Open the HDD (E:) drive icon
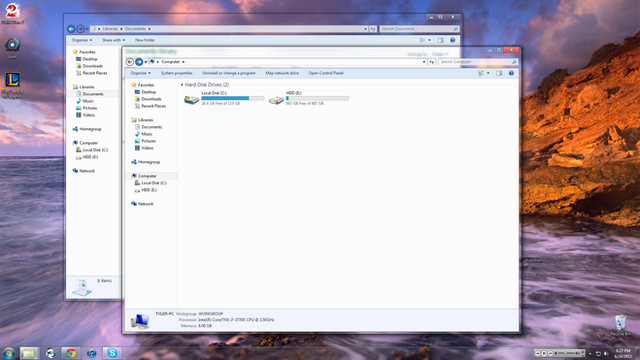 (x=276, y=100)
